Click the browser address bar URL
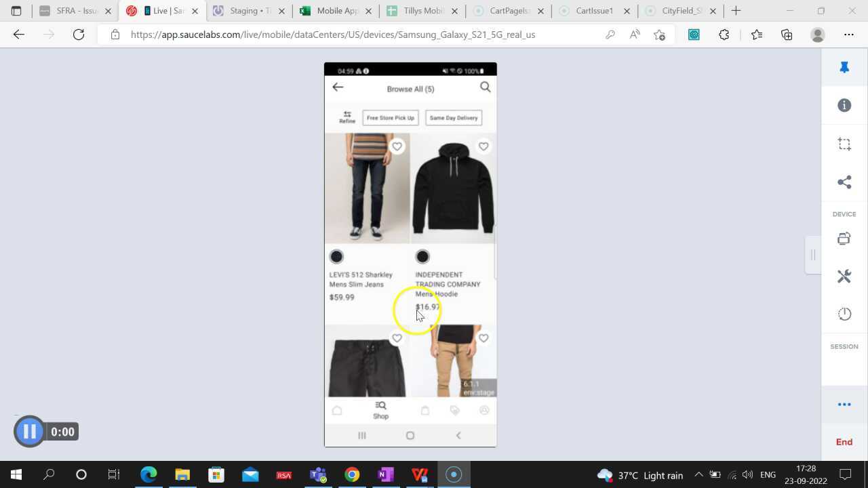The height and width of the screenshot is (488, 868). [x=333, y=35]
